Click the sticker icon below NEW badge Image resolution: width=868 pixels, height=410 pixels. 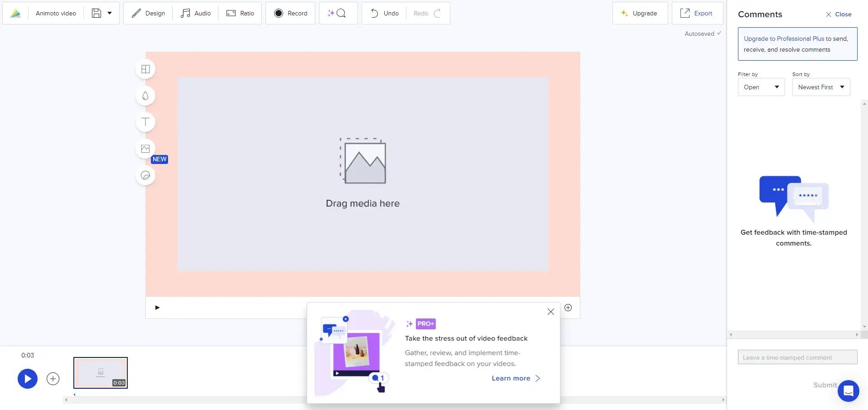[145, 175]
